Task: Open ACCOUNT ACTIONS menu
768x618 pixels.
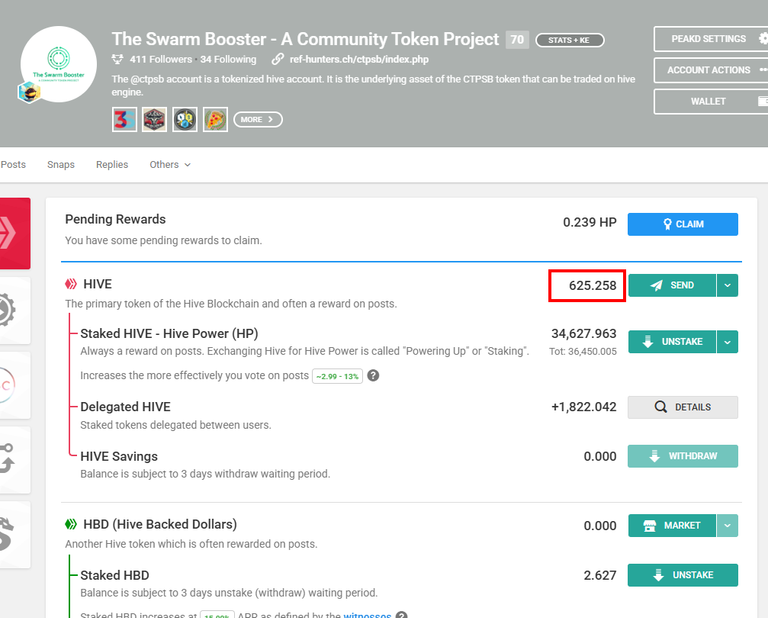Action: (x=711, y=70)
